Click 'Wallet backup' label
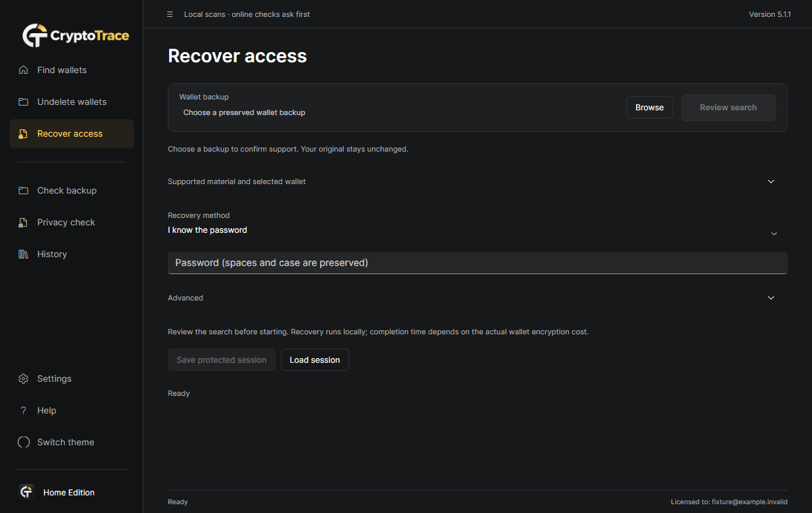The width and height of the screenshot is (812, 513). (x=204, y=97)
